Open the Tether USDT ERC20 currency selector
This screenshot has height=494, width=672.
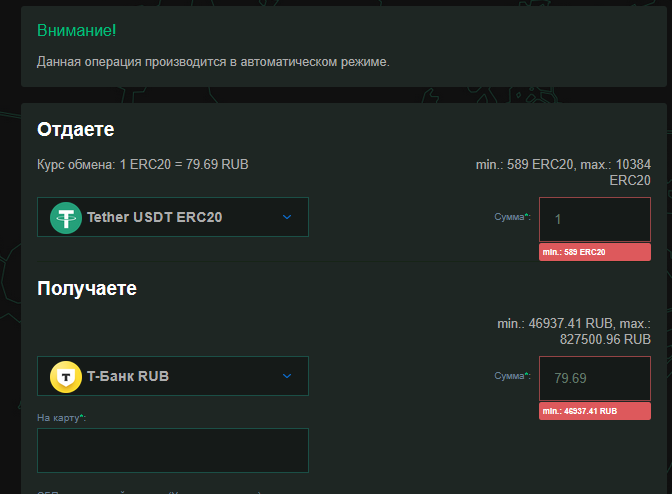click(x=172, y=217)
